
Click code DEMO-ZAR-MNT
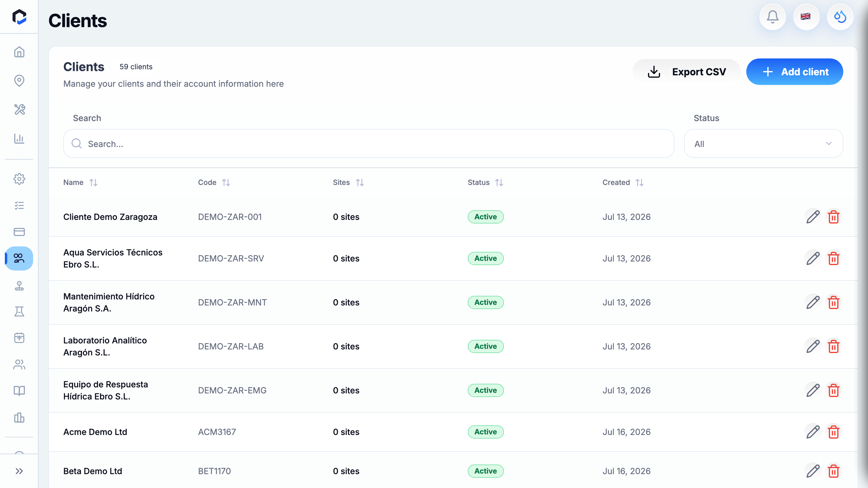[x=232, y=302]
